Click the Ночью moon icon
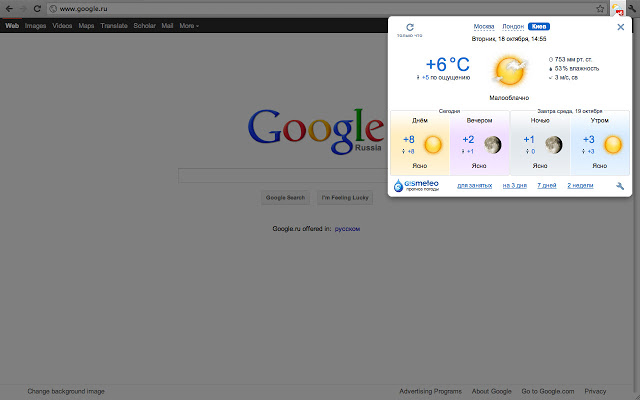This screenshot has width=640, height=400. pos(553,144)
